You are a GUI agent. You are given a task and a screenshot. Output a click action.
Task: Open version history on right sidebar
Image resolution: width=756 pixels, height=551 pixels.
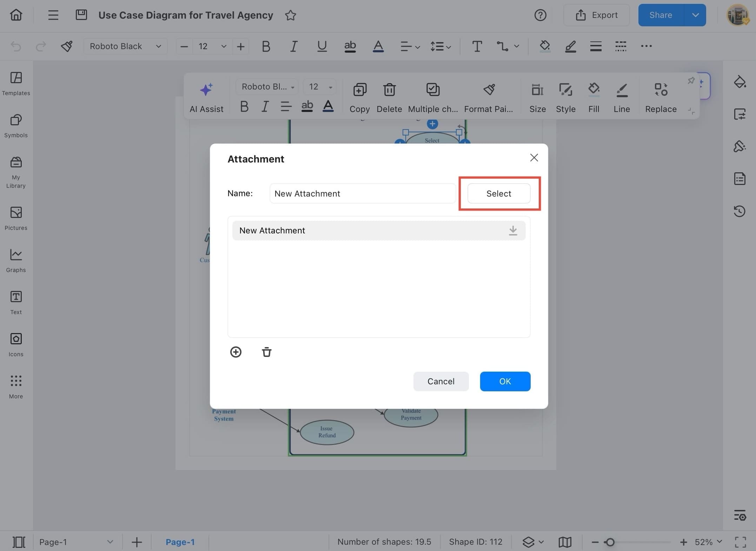[x=740, y=211]
